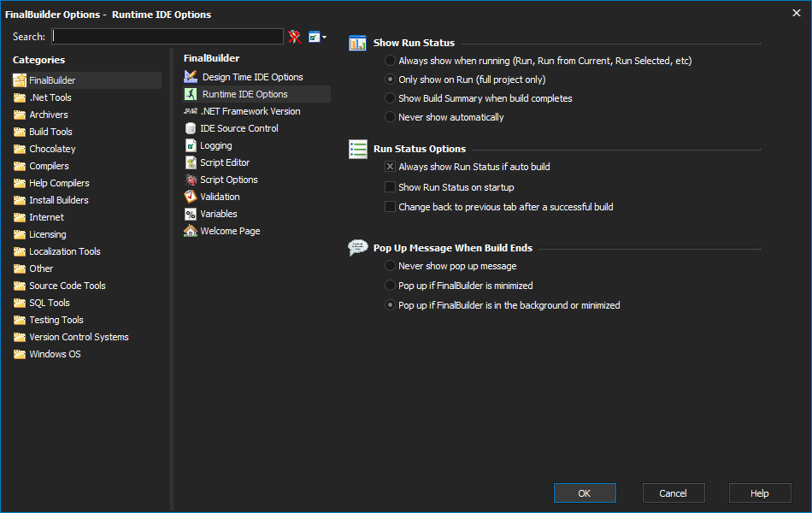Click the Welcome Page house icon
Viewport: 812px width, 513px height.
tap(191, 231)
